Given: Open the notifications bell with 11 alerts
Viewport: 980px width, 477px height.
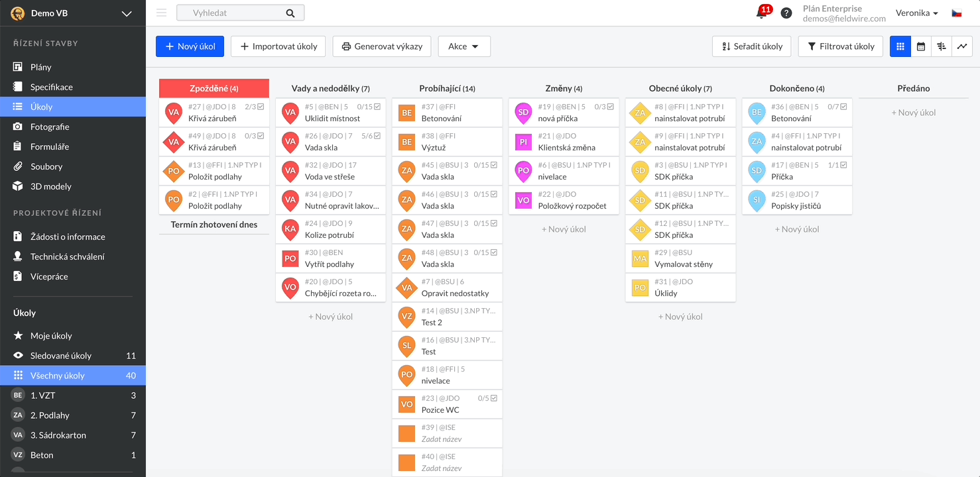Looking at the screenshot, I should click(x=761, y=13).
